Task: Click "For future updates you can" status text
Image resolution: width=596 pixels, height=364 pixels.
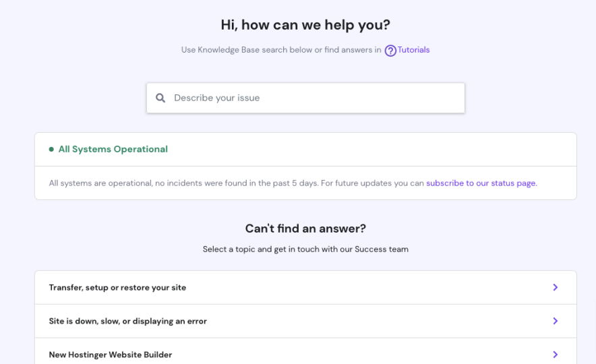Action: click(x=372, y=183)
